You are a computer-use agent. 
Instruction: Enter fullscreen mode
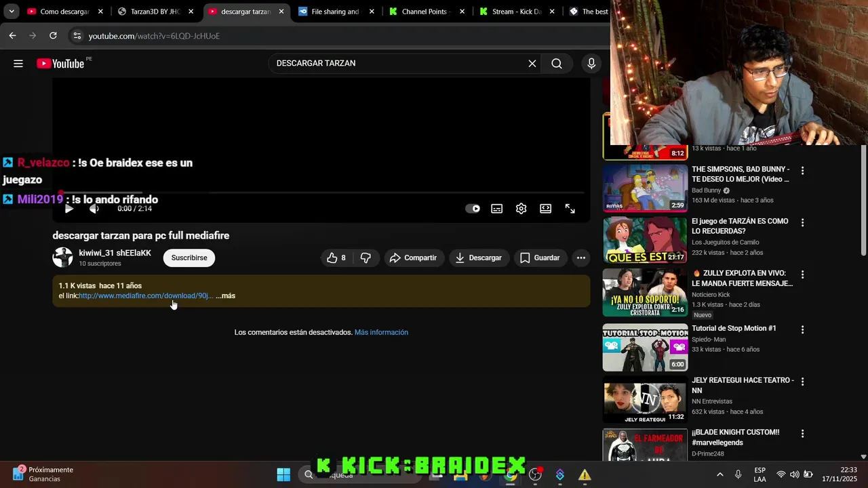[570, 209]
